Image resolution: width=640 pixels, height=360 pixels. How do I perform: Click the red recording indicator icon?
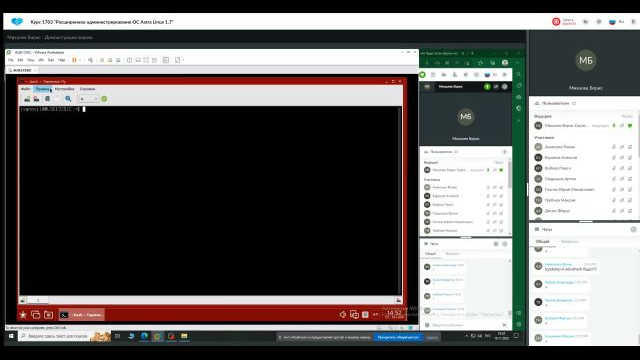coord(556,22)
